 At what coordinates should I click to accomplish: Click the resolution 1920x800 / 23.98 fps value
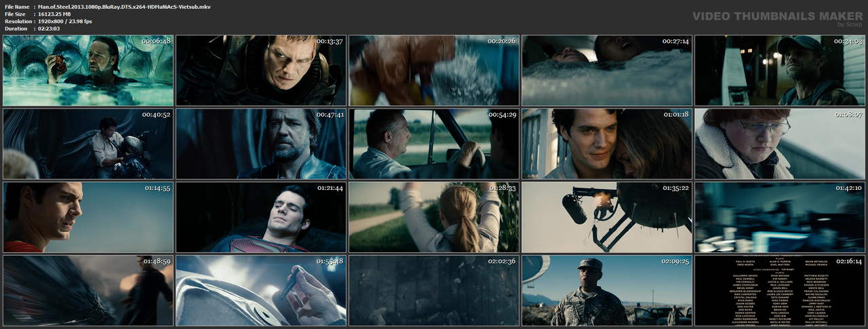click(65, 21)
